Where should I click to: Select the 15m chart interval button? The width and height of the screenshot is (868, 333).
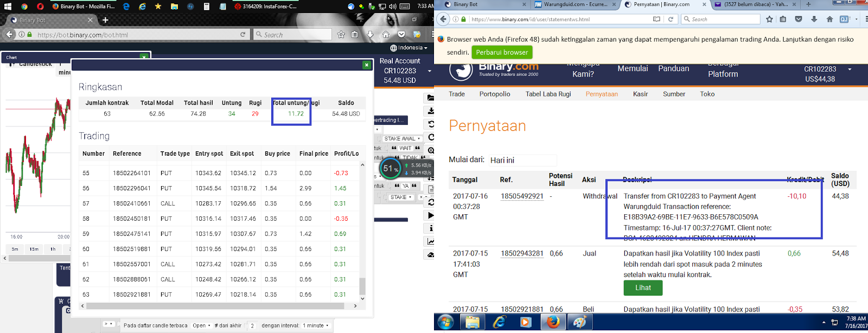[x=34, y=249]
